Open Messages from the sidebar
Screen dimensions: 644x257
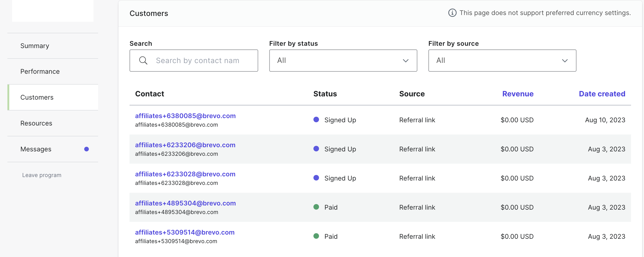click(x=36, y=149)
